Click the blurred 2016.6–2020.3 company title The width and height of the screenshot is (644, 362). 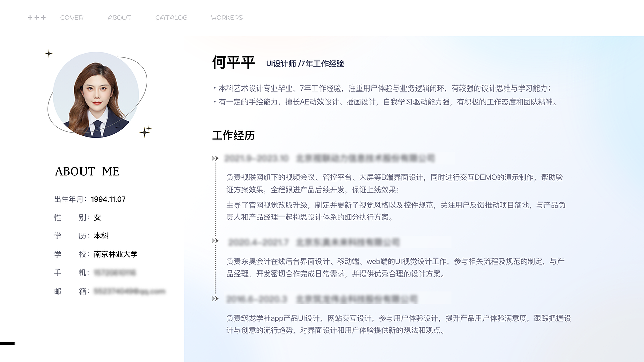(322, 299)
